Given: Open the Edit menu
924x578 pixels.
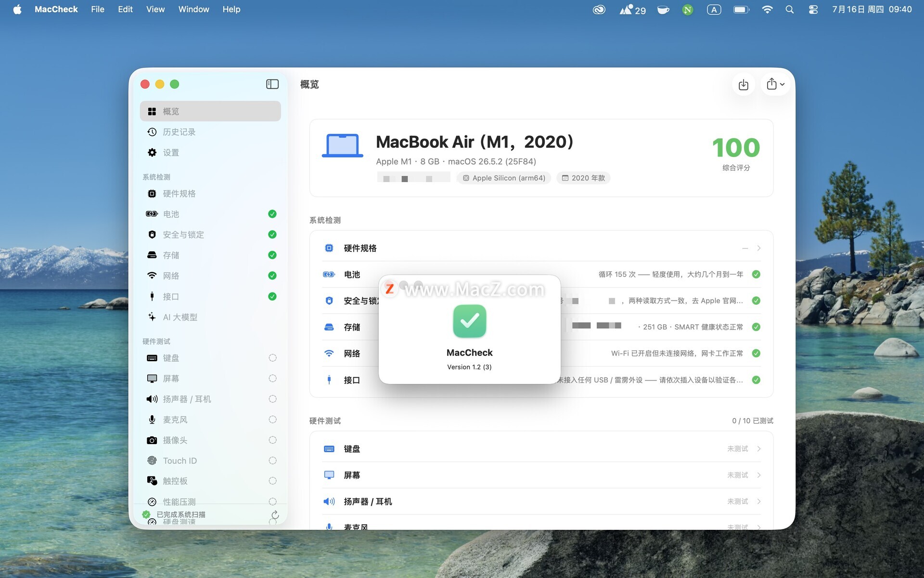Looking at the screenshot, I should click(x=125, y=9).
